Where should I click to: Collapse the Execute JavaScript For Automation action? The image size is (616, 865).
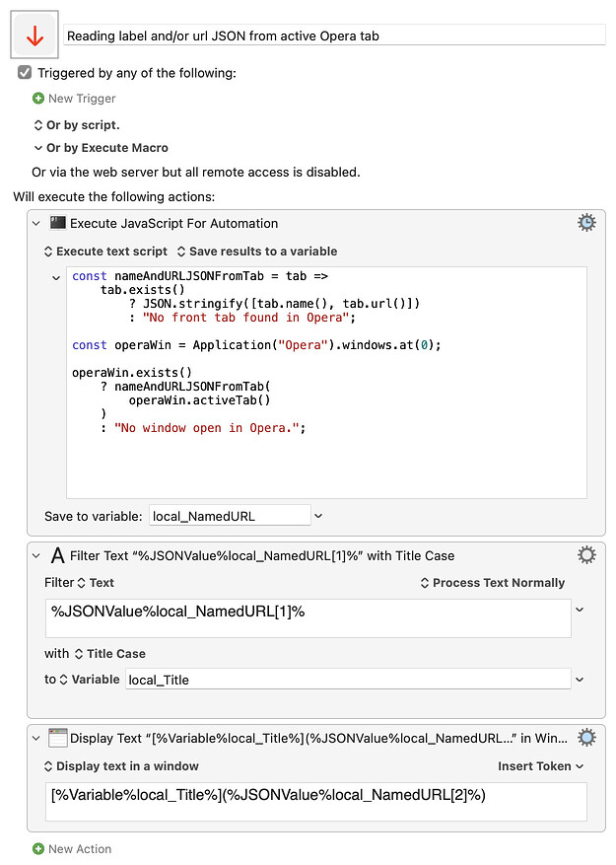[x=37, y=223]
